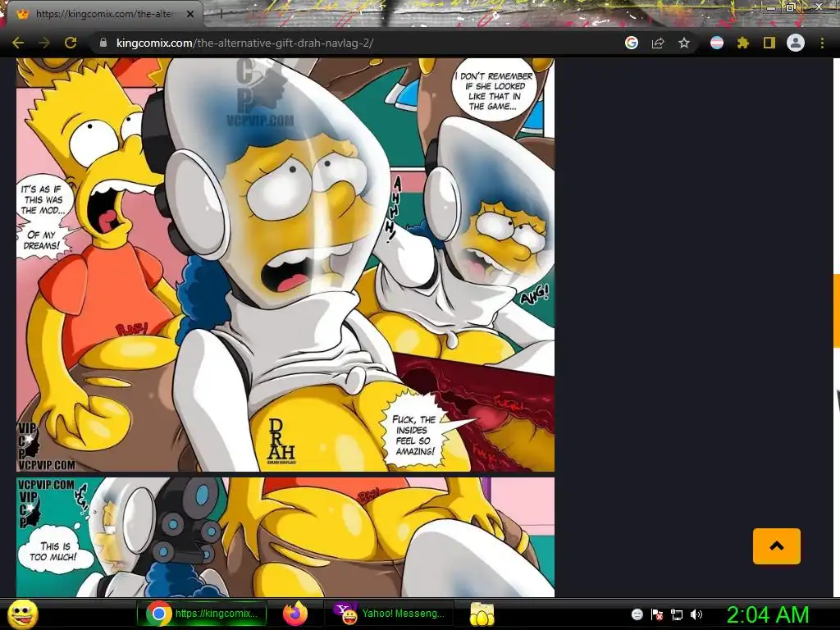The image size is (840, 630).
Task: Open the Extensions puzzle piece menu
Action: 743,43
